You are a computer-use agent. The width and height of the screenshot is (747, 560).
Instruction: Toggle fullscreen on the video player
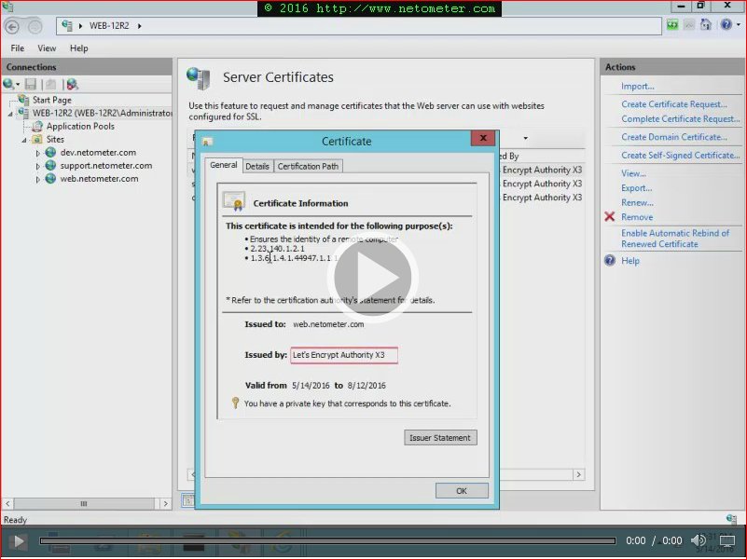click(726, 540)
